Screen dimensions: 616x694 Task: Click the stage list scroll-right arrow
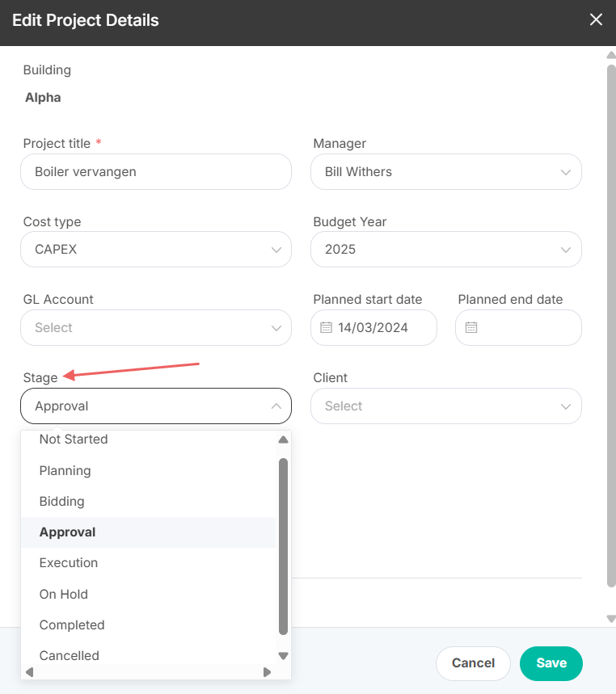pos(267,672)
